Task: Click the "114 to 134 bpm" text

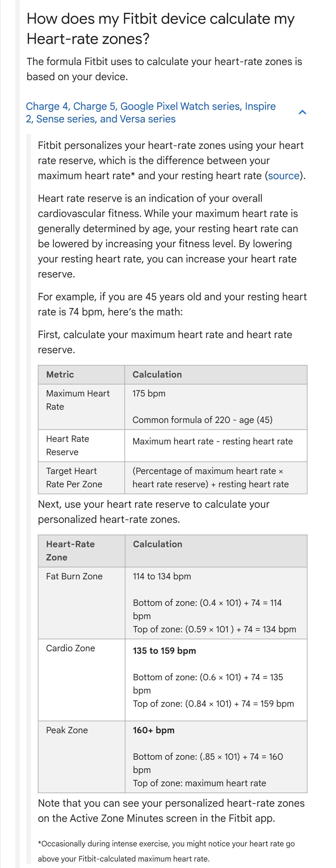Action: point(162,576)
